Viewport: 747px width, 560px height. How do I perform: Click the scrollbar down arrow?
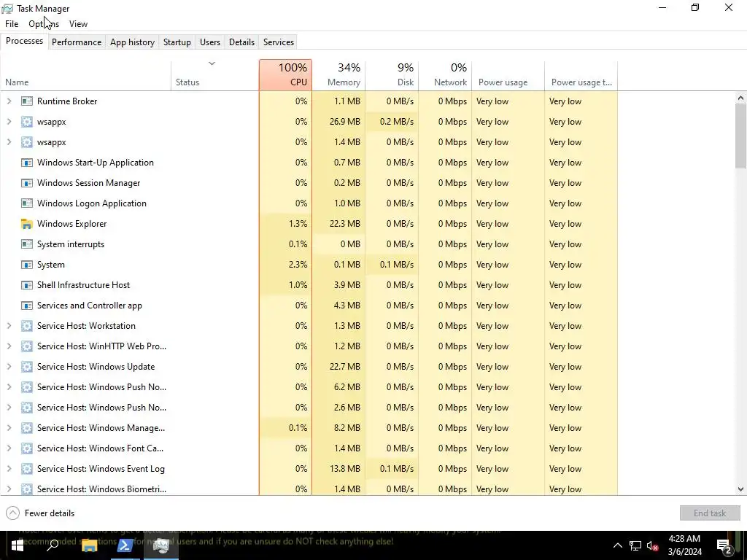click(x=740, y=489)
